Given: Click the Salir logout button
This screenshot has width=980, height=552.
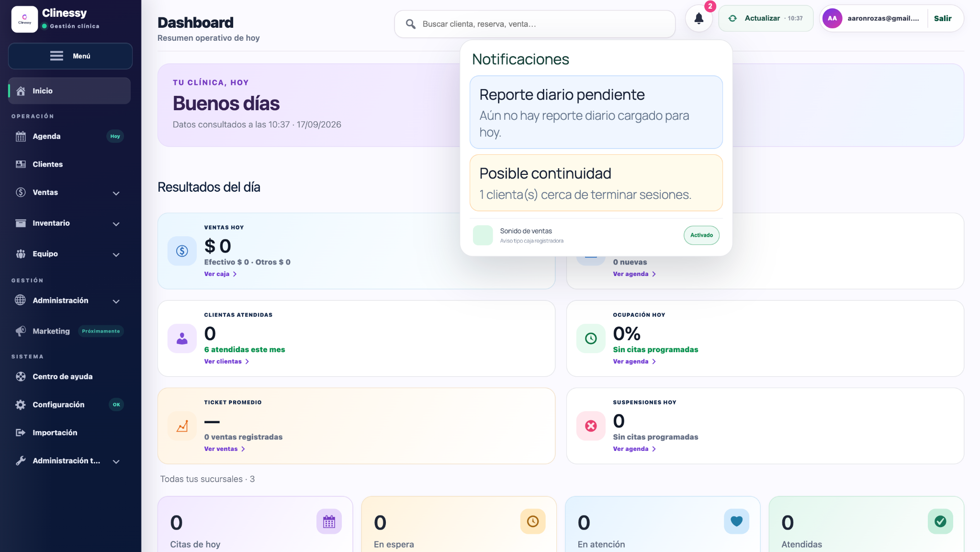Looking at the screenshot, I should click(x=942, y=19).
